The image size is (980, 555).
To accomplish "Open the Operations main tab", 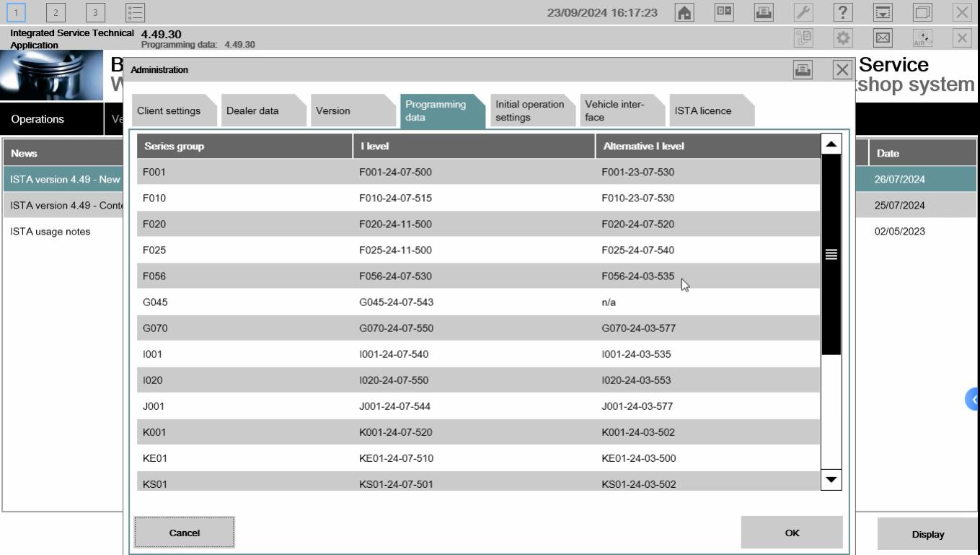I will [52, 119].
